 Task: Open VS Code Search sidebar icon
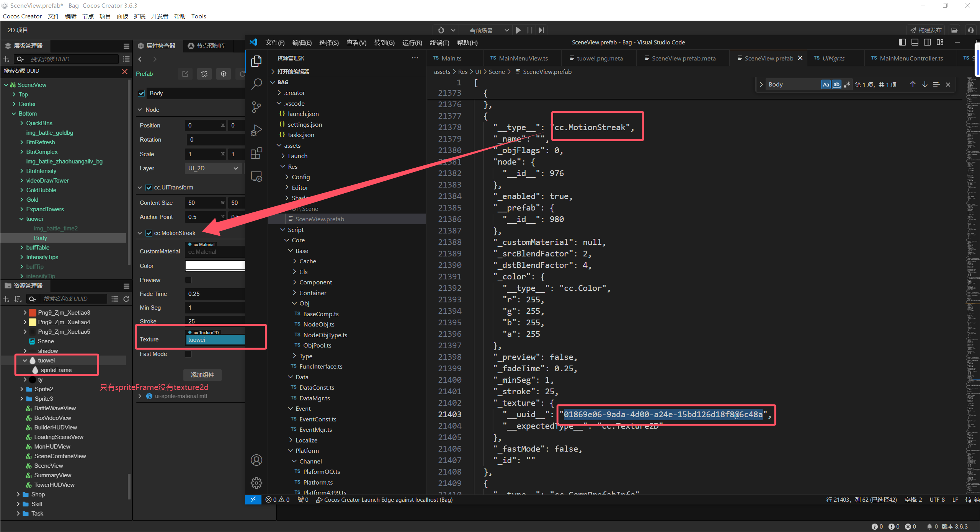(x=256, y=84)
